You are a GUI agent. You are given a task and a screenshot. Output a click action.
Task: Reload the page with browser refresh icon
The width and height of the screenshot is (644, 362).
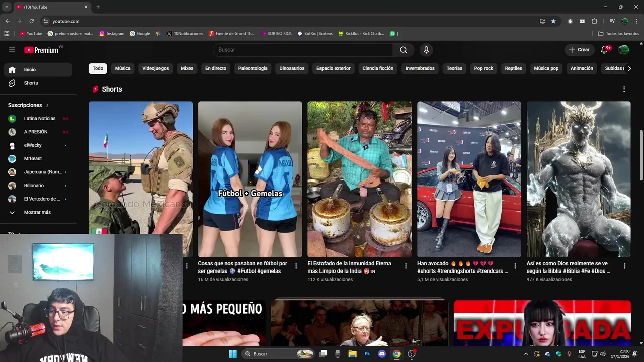click(x=31, y=21)
